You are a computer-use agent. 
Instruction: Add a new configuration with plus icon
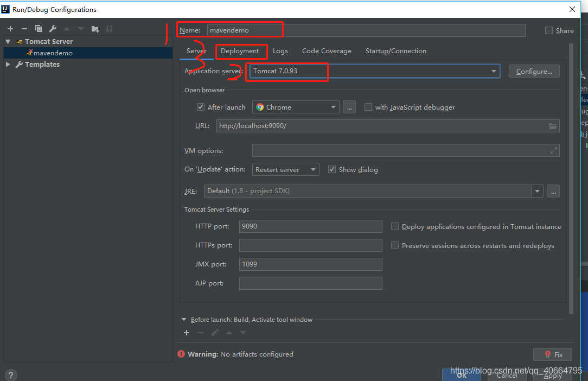(x=10, y=29)
